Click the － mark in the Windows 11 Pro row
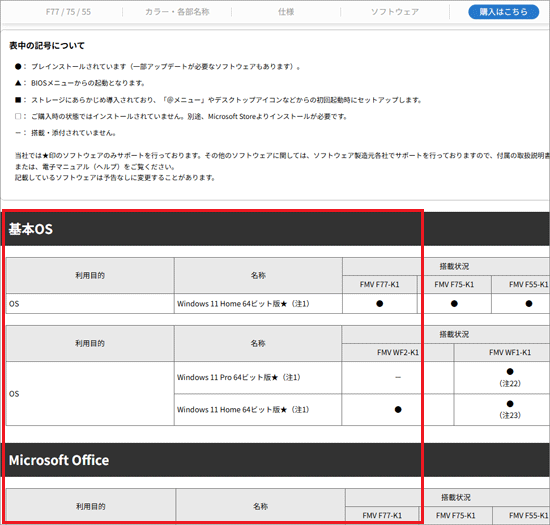The image size is (550, 525). 398,377
